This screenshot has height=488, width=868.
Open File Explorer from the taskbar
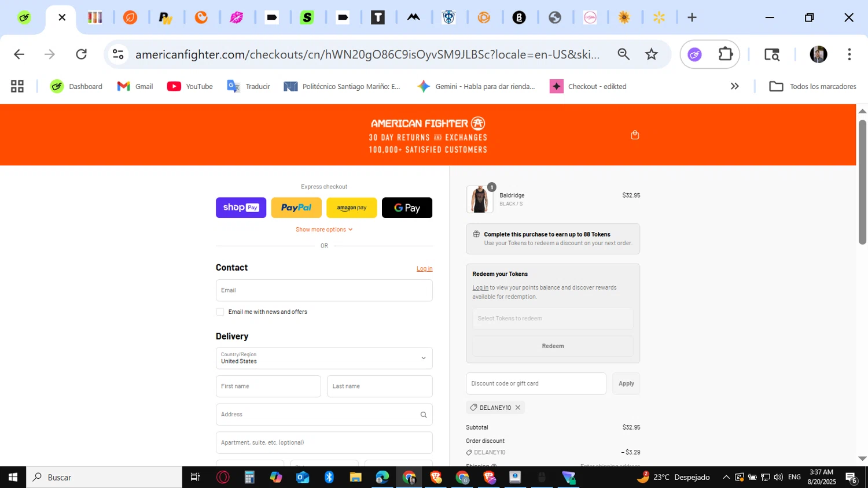point(355,477)
